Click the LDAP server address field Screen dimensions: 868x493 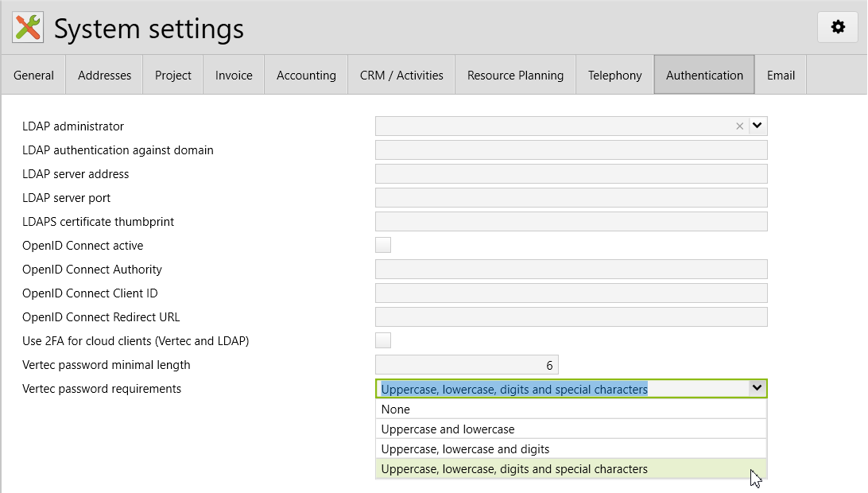[x=570, y=173]
